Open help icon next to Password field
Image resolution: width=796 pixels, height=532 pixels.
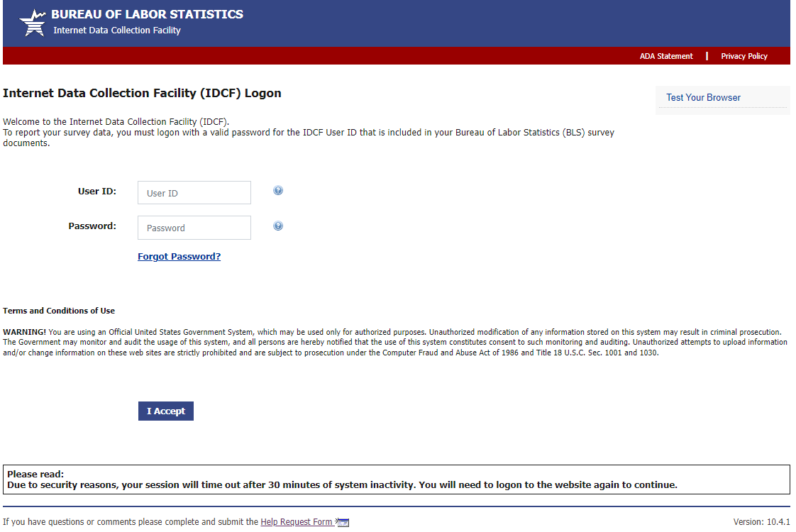point(278,226)
